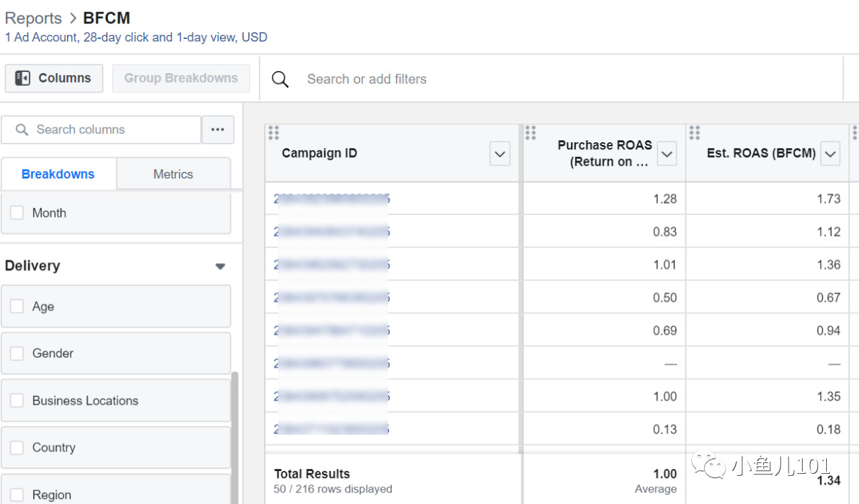Switch to the Metrics tab
This screenshot has width=859, height=504.
[173, 174]
